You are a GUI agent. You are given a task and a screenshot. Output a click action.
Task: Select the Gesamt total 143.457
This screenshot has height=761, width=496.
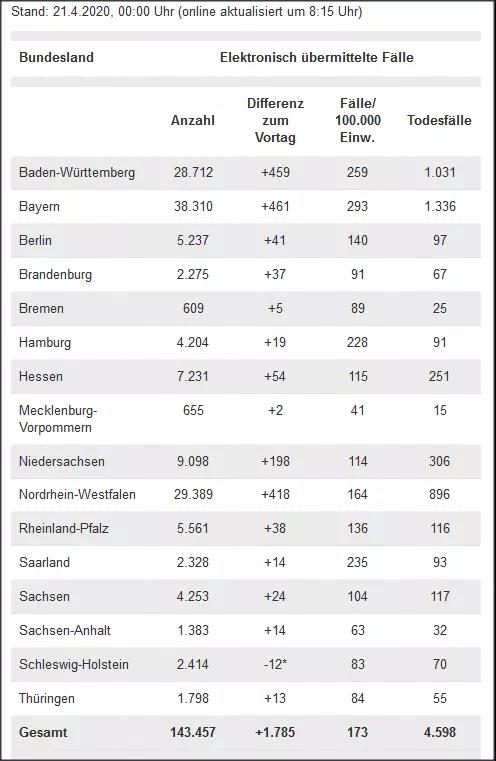(193, 732)
